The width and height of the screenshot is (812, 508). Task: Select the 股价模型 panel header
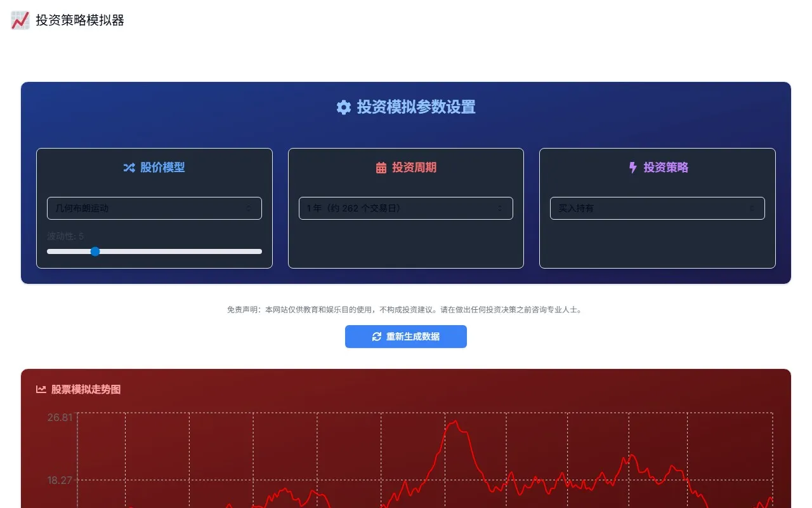(x=154, y=168)
